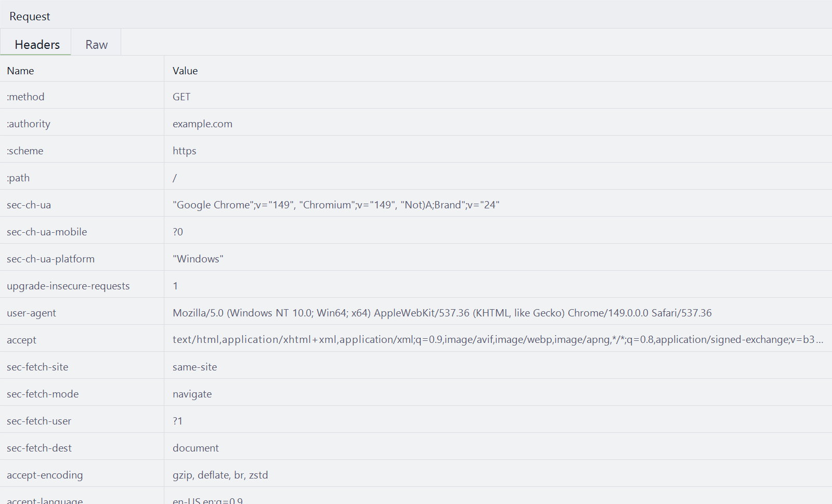Click the sec-fetch-user header name

[x=39, y=421]
